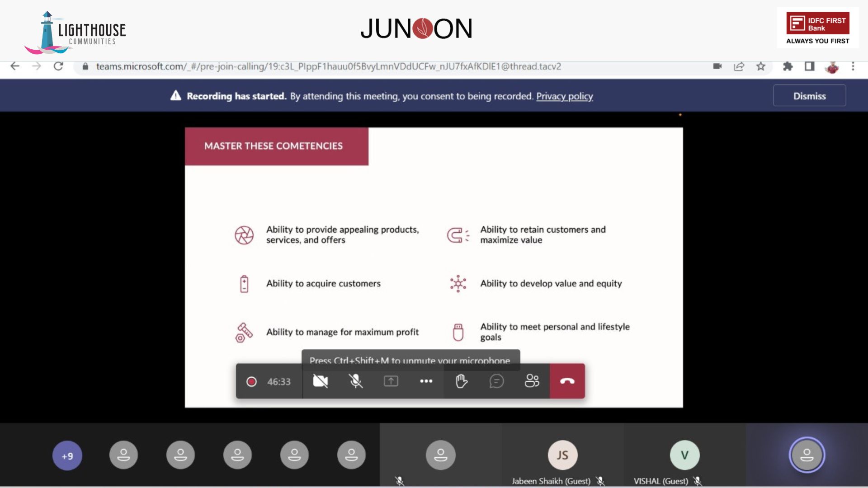Click the share screen icon

coord(391,381)
